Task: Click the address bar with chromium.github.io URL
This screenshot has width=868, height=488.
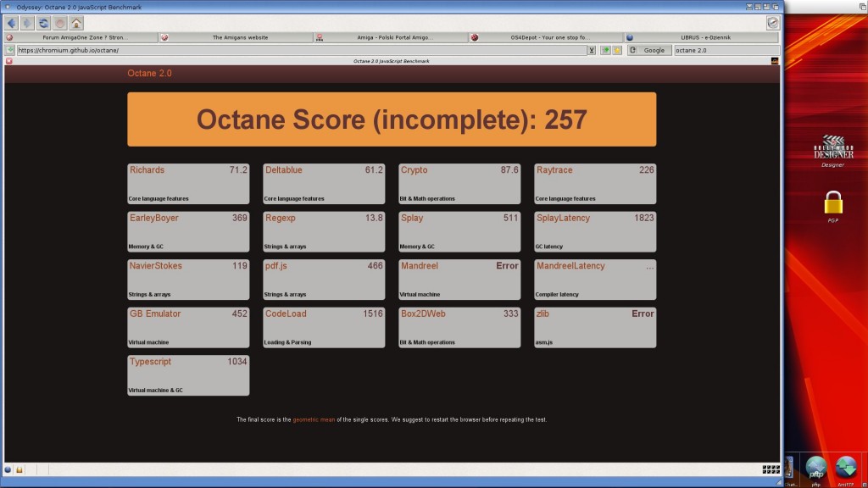Action: 302,50
